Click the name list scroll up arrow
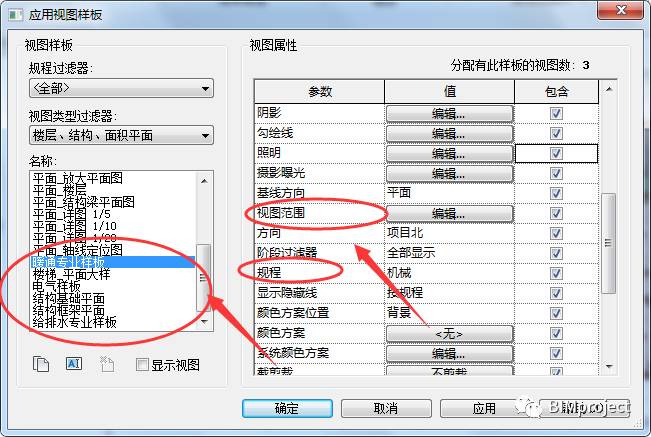 204,181
